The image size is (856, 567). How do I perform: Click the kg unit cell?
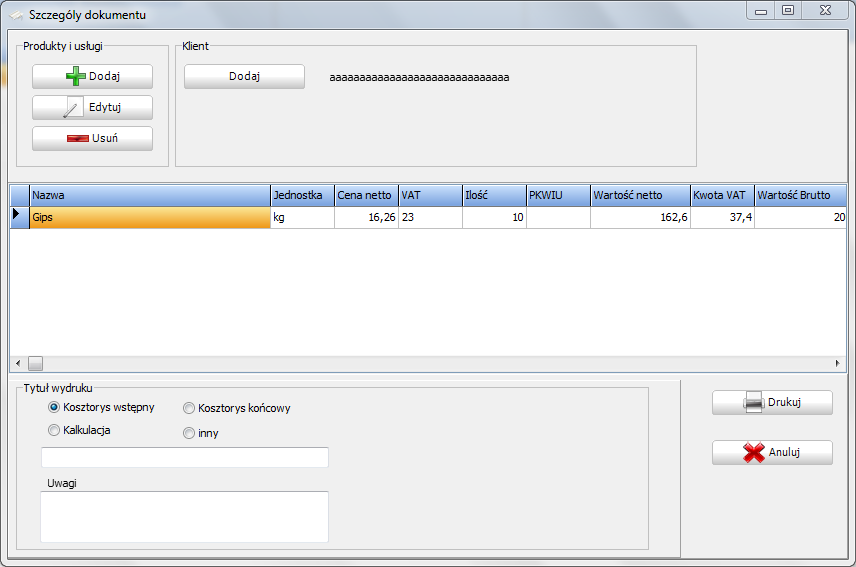point(302,217)
